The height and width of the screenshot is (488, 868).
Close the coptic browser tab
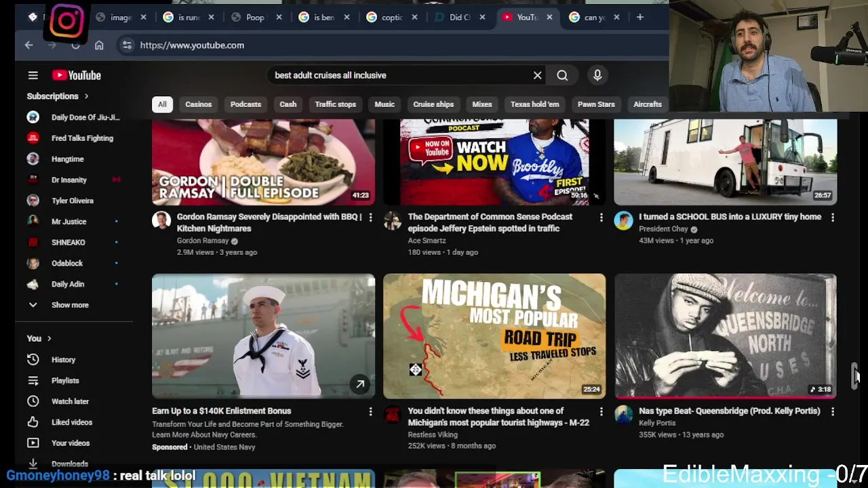click(415, 17)
